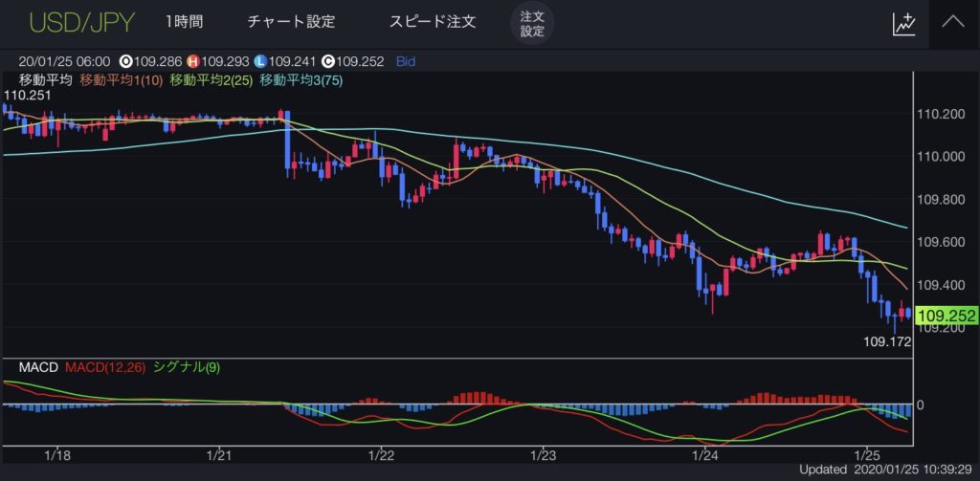This screenshot has width=980, height=481.
Task: Change the 1時間 timeframe setting
Action: coord(184,22)
